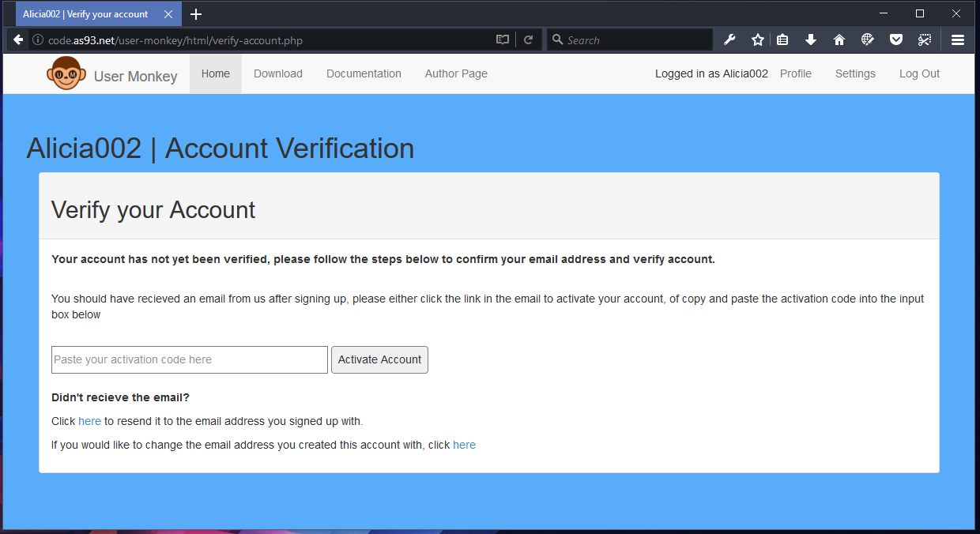
Task: Click 'here' to change email address
Action: (464, 445)
